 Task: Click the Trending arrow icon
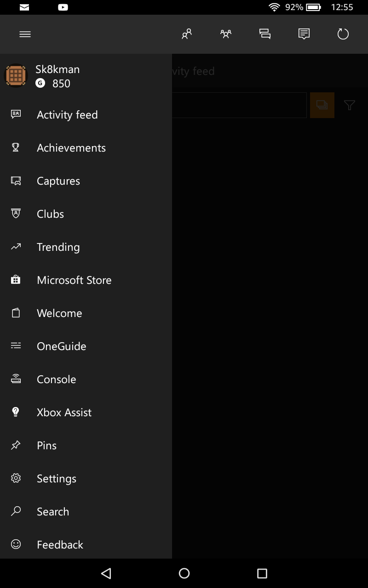16,247
